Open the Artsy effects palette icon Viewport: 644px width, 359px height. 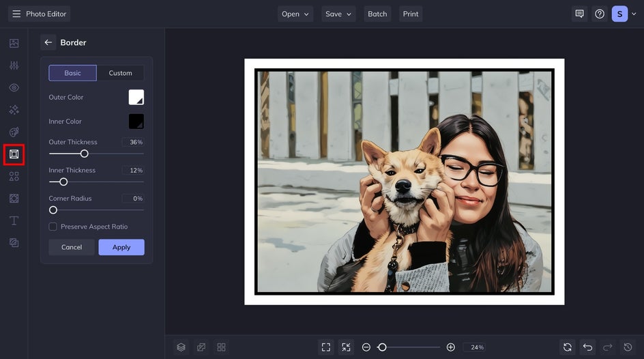14,132
